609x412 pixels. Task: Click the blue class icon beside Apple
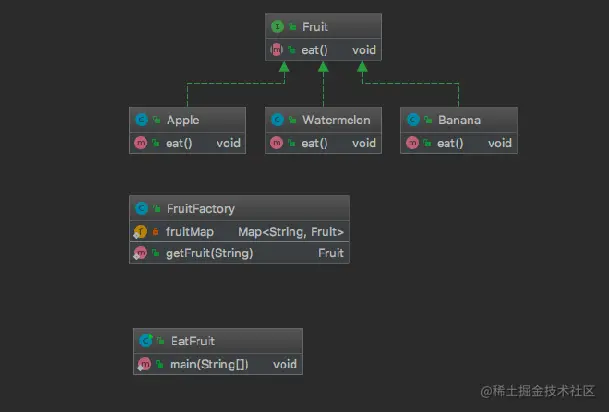point(141,120)
